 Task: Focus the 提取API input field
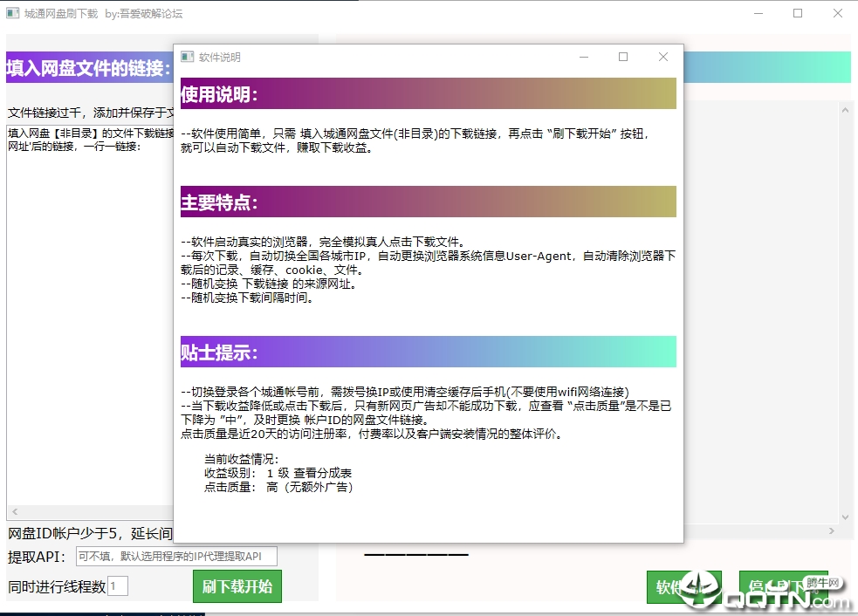(176, 557)
